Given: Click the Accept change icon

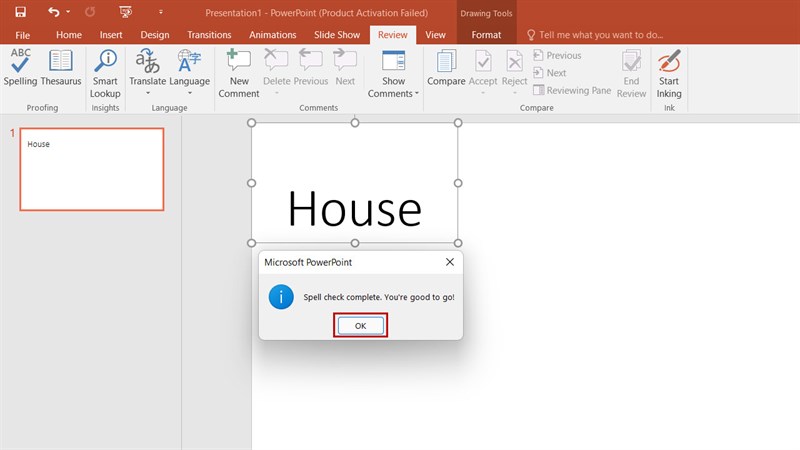Looking at the screenshot, I should (483, 62).
